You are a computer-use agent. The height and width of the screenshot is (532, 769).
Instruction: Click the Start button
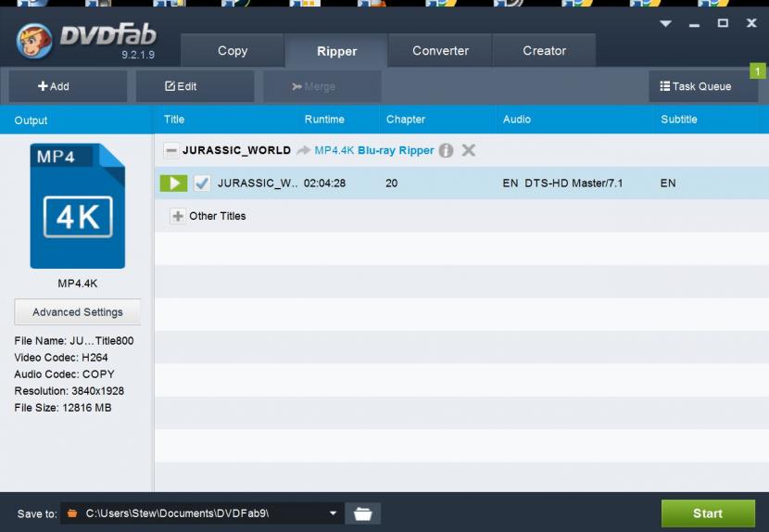(708, 513)
